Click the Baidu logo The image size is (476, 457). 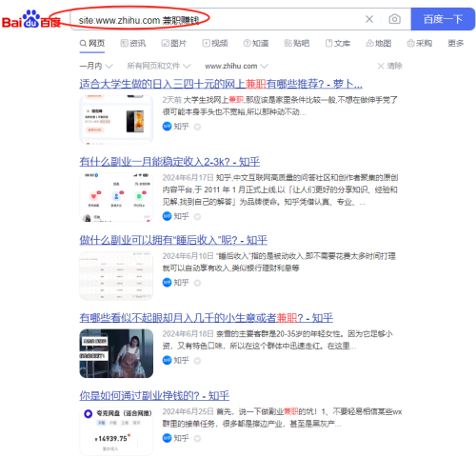point(31,20)
